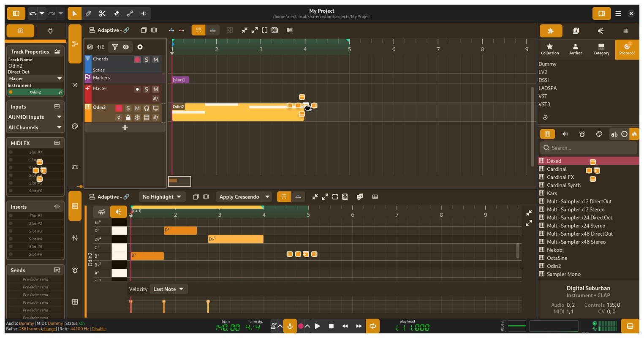Image resolution: width=644 pixels, height=338 pixels.
Task: Arm Odin2 track for recording
Action: 119,108
